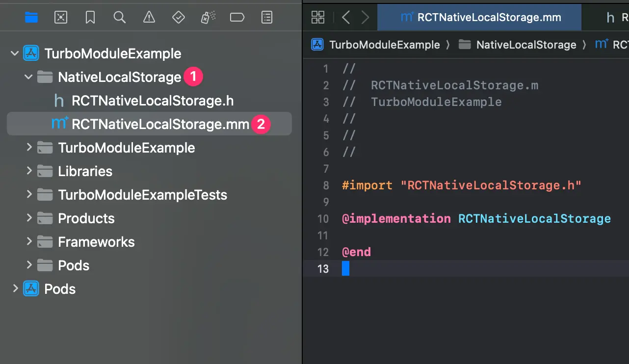Open the Find navigator magnifying glass
Image resolution: width=629 pixels, height=364 pixels.
[x=120, y=17]
